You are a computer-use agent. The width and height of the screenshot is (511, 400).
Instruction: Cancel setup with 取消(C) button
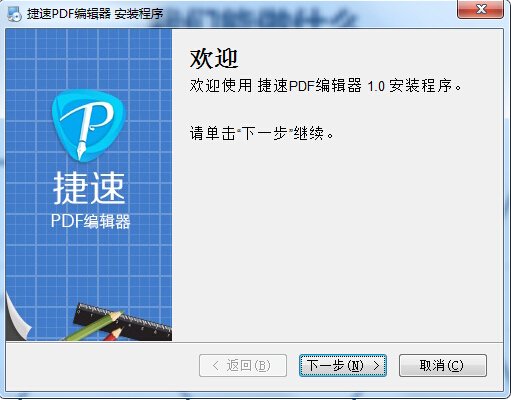tap(443, 366)
